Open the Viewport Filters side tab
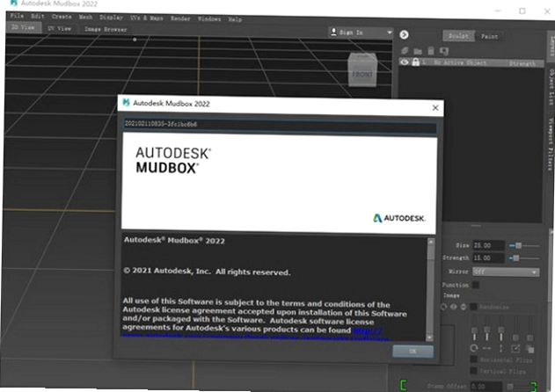Screen dimensions: 555x392 [x=551, y=143]
